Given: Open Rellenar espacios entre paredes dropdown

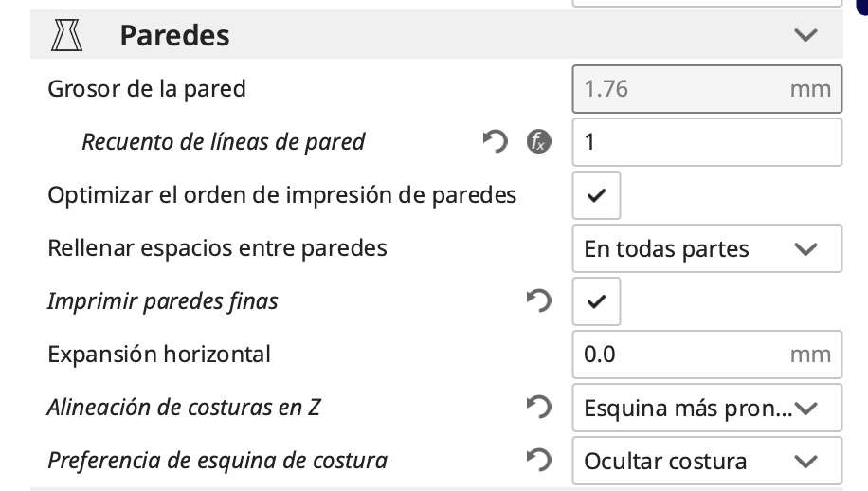Looking at the screenshot, I should (707, 249).
